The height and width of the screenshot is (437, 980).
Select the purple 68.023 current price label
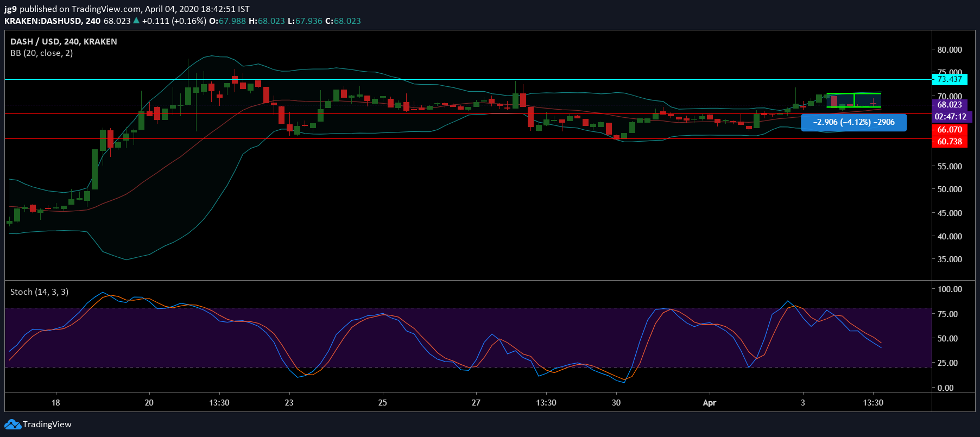pyautogui.click(x=950, y=105)
